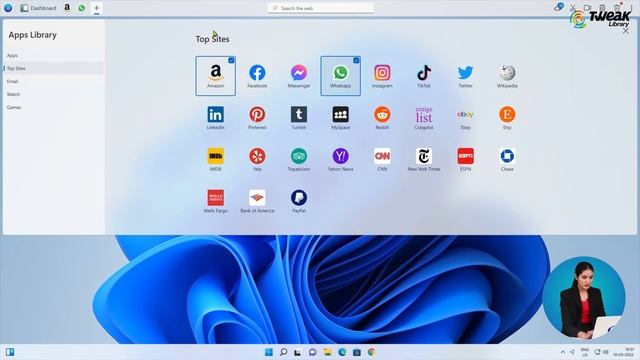The height and width of the screenshot is (360, 640).
Task: Close the Apps Library panel
Action: tap(626, 31)
